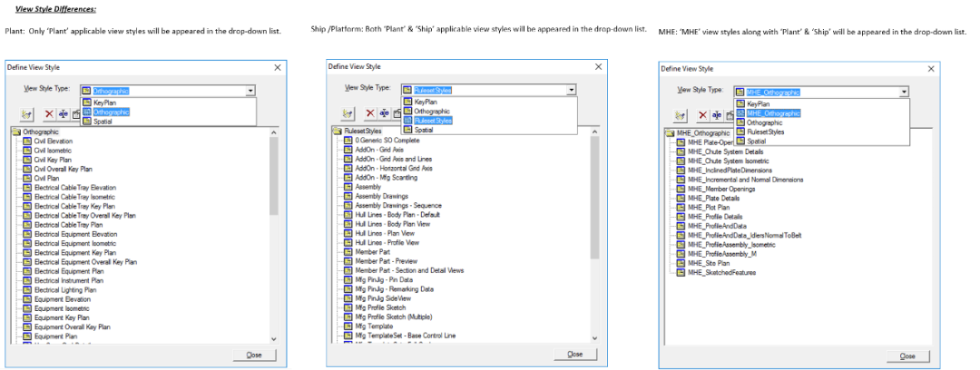Click MHE_Orthographic root folder icon in tree

671,133
